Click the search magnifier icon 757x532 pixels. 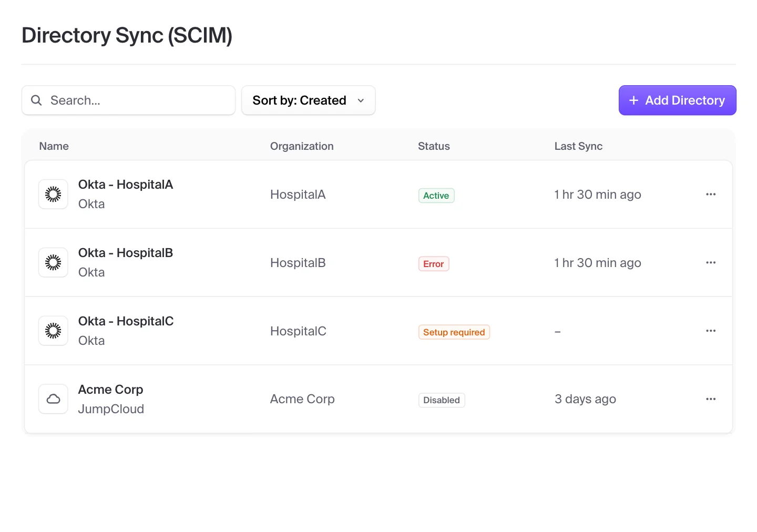click(36, 100)
